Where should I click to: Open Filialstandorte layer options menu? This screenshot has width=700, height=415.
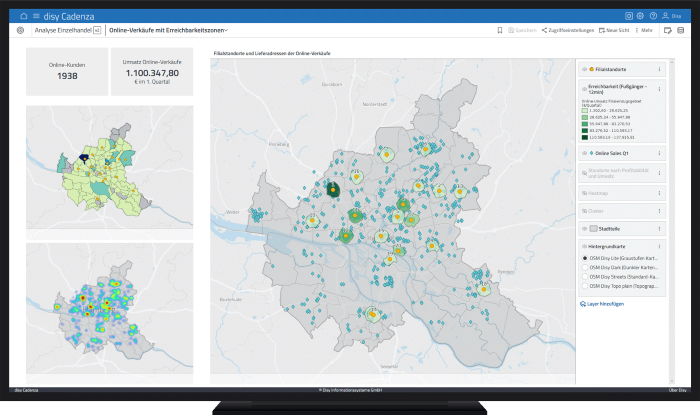point(659,69)
